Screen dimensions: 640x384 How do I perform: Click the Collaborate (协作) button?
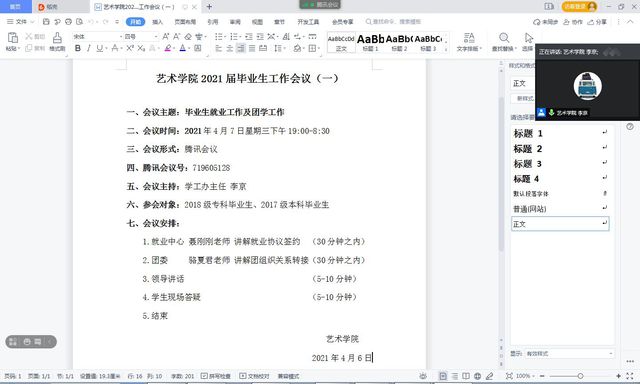coord(573,22)
